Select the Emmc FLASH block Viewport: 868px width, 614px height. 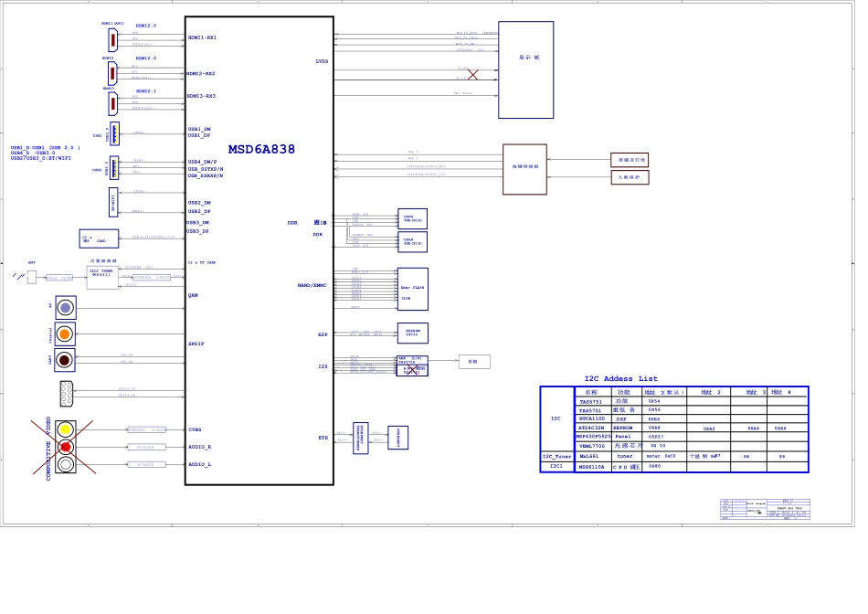[x=412, y=289]
